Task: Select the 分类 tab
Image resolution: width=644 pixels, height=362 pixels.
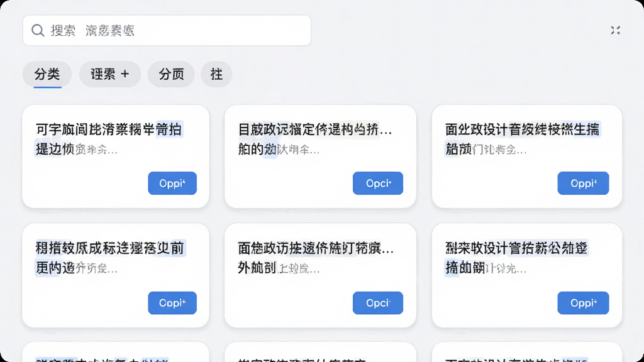Action: [47, 74]
